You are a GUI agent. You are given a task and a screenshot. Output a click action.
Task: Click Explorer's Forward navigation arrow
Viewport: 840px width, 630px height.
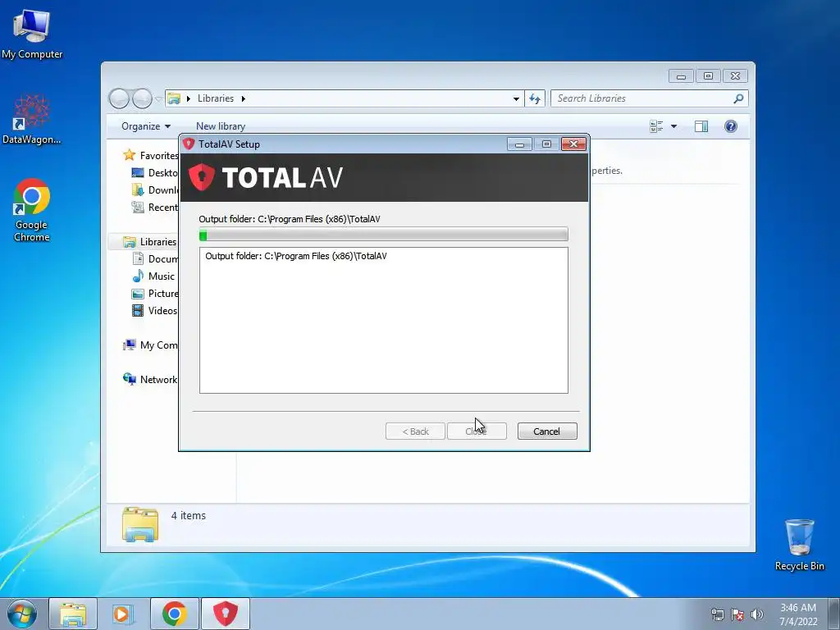point(142,98)
